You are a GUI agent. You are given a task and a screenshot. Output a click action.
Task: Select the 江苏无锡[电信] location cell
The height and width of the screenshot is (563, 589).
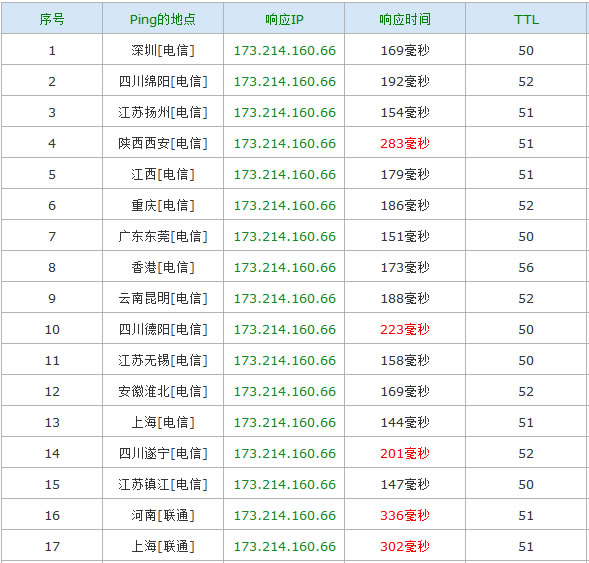[163, 360]
